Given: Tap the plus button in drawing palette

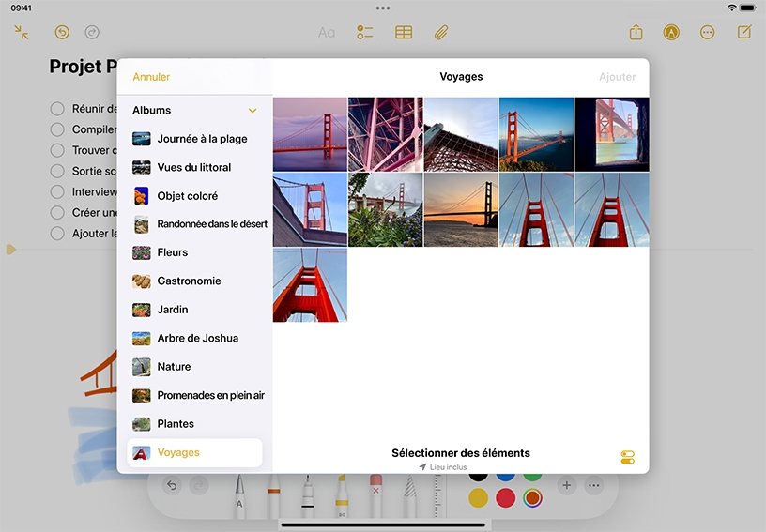Looking at the screenshot, I should (x=567, y=485).
